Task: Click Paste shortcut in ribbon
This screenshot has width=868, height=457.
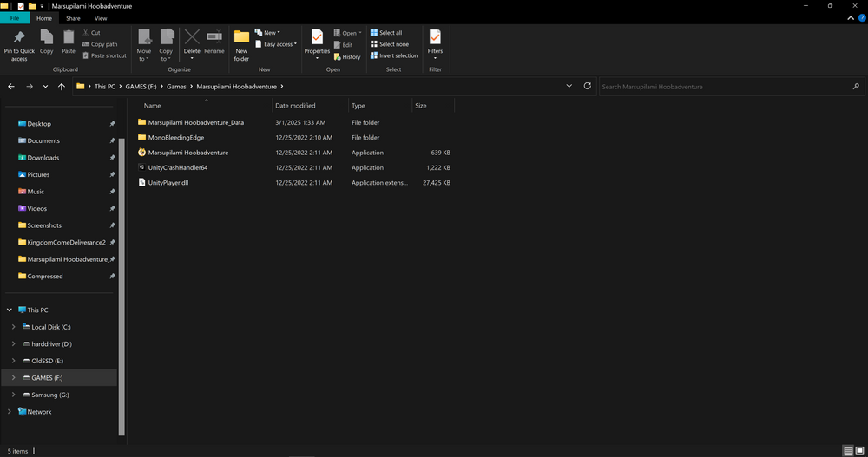Action: [x=104, y=55]
